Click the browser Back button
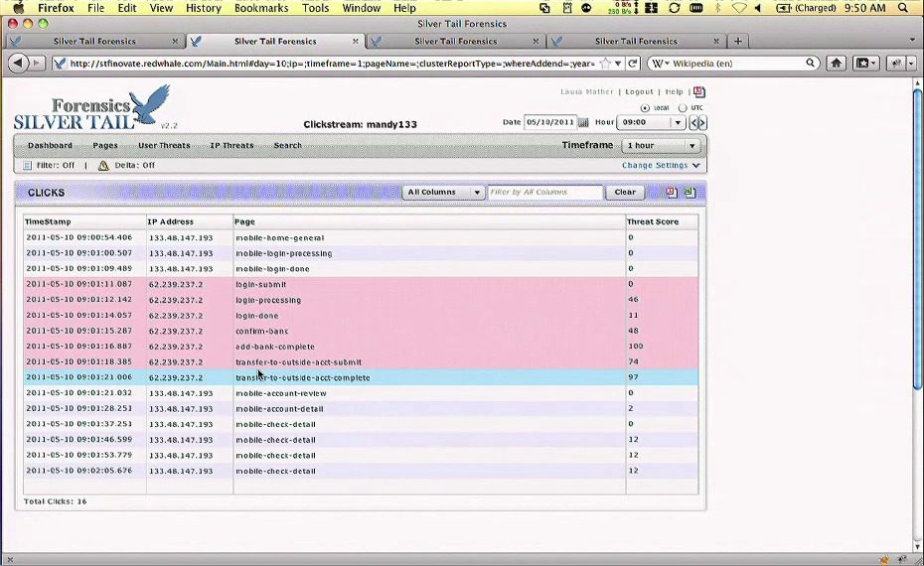The width and height of the screenshot is (924, 566). [x=18, y=63]
